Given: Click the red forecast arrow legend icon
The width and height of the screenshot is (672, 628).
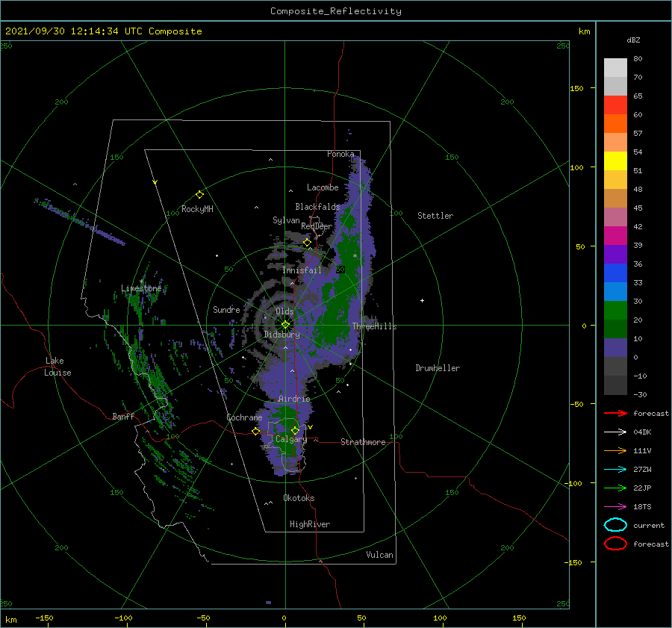Looking at the screenshot, I should (615, 413).
